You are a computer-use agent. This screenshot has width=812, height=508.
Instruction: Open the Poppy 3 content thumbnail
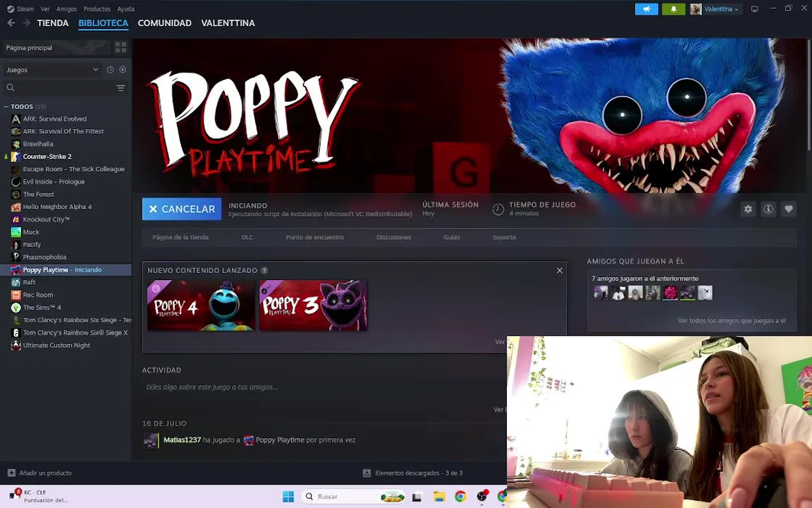313,306
